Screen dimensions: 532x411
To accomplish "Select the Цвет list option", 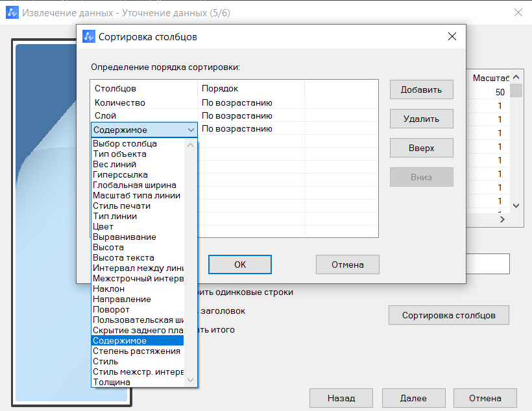I will 103,227.
